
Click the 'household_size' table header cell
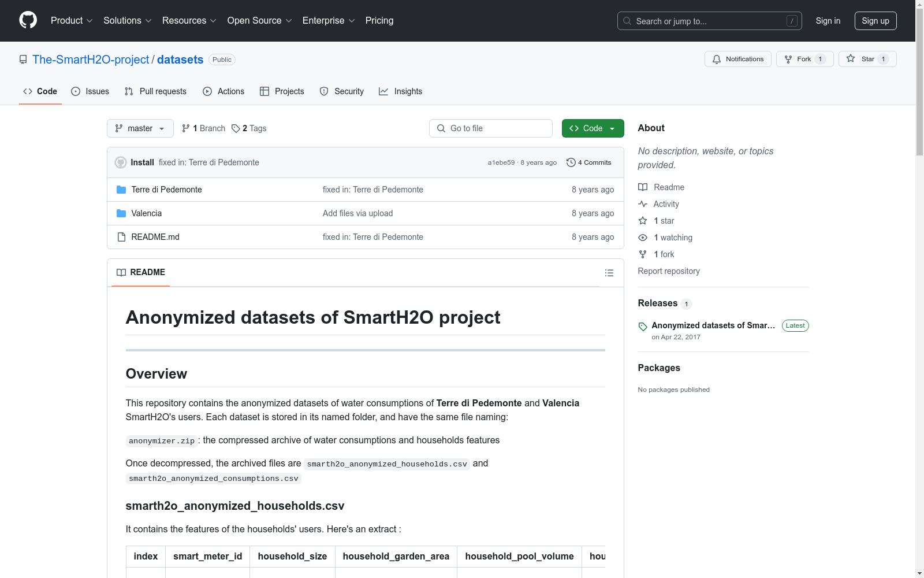pyautogui.click(x=292, y=556)
